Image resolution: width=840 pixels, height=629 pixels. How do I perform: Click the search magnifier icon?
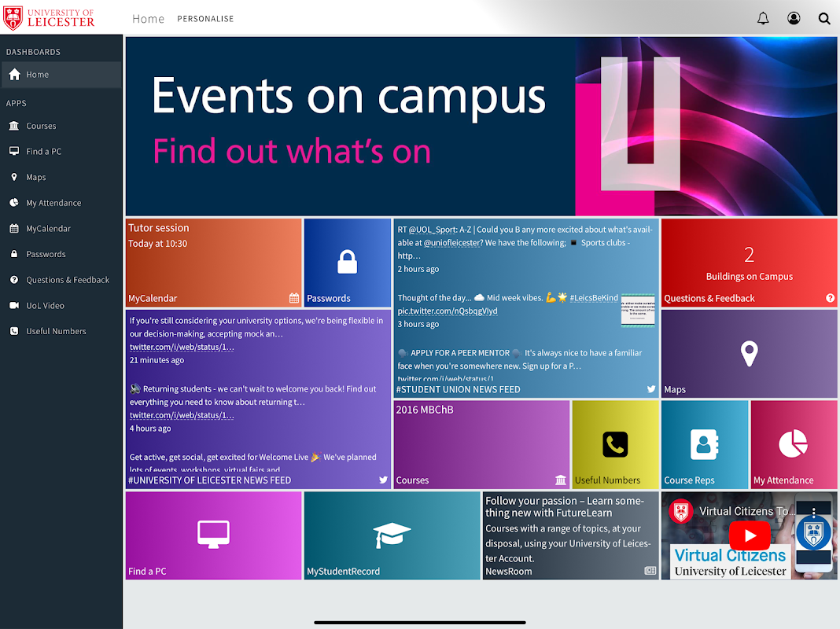point(824,19)
